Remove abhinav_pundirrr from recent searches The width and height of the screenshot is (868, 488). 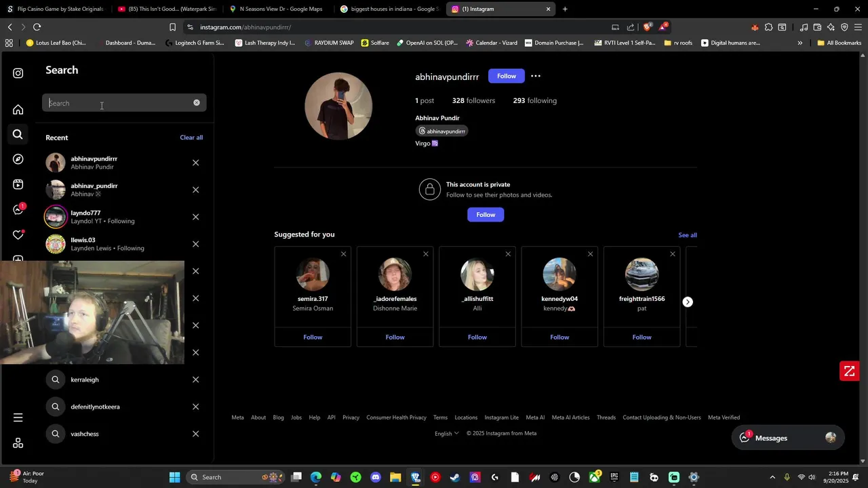195,190
